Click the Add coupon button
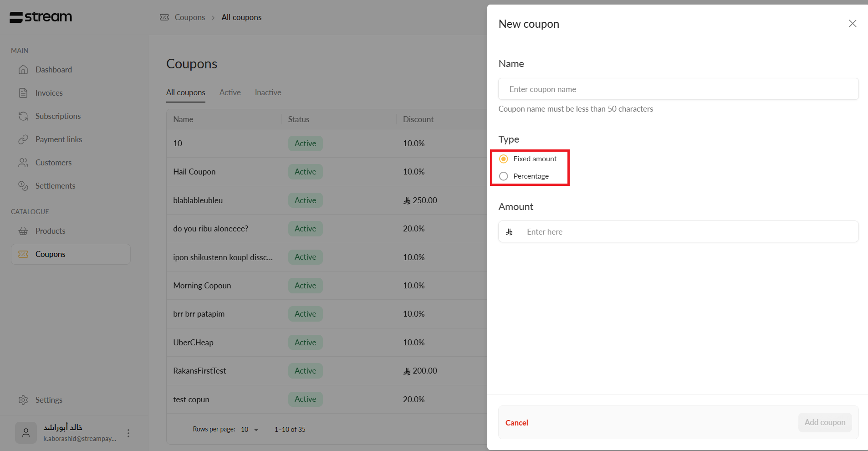Image resolution: width=868 pixels, height=451 pixels. click(824, 422)
